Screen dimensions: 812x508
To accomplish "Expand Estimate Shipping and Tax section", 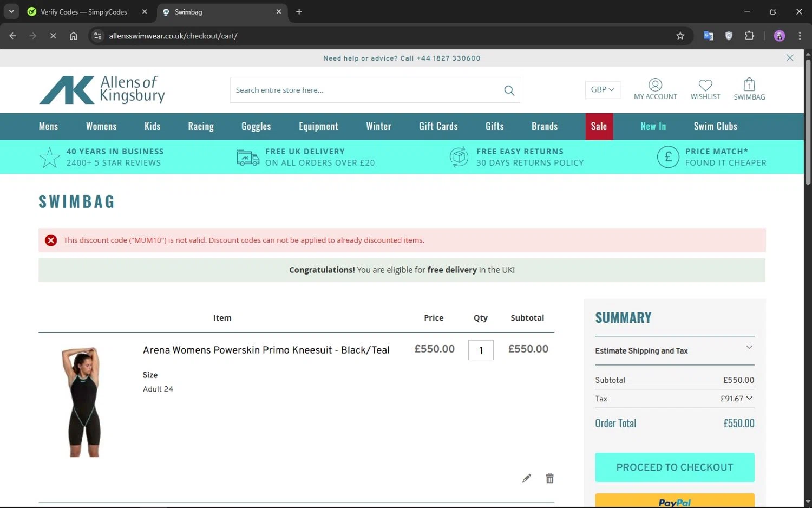I will 675,350.
